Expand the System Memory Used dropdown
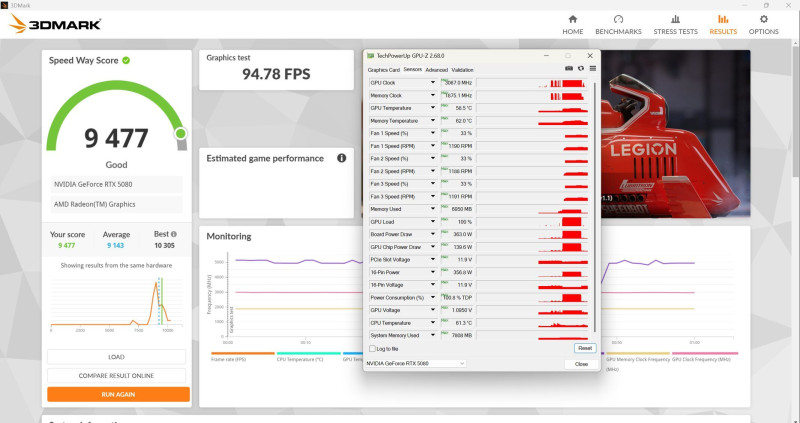The height and width of the screenshot is (423, 800). [x=433, y=335]
